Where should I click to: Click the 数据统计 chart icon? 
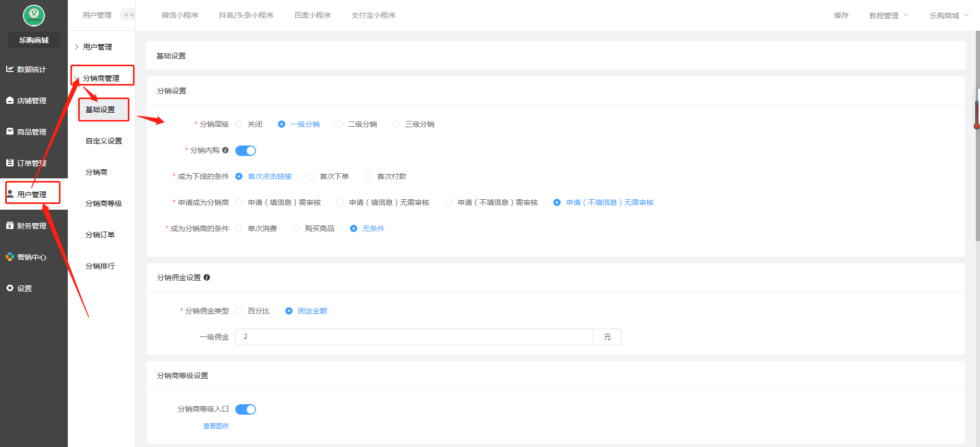pos(10,69)
